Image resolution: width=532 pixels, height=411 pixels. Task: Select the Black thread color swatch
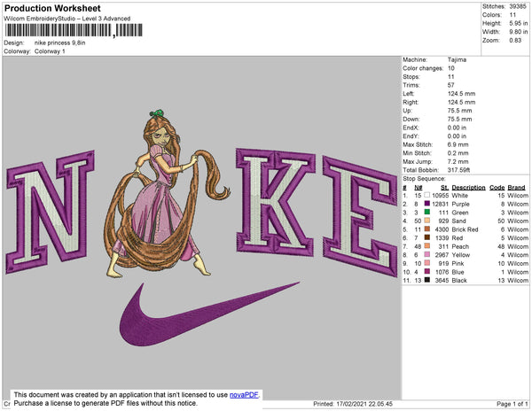pyautogui.click(x=426, y=280)
